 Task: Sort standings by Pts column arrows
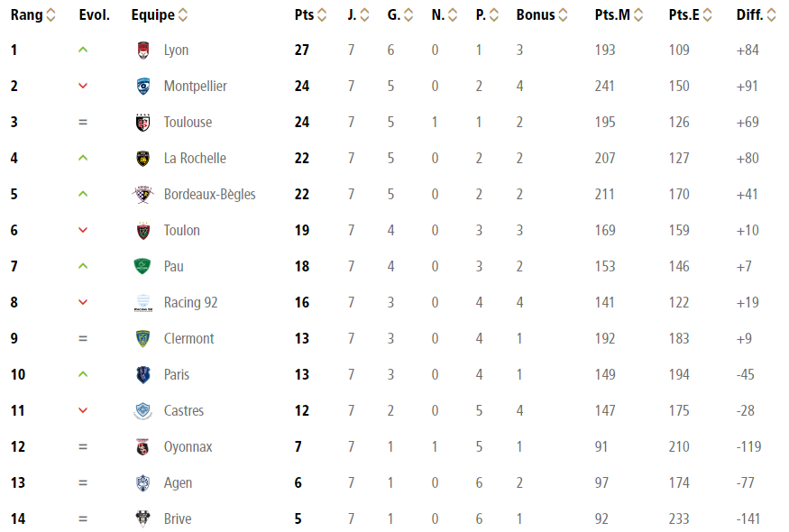pos(322,15)
